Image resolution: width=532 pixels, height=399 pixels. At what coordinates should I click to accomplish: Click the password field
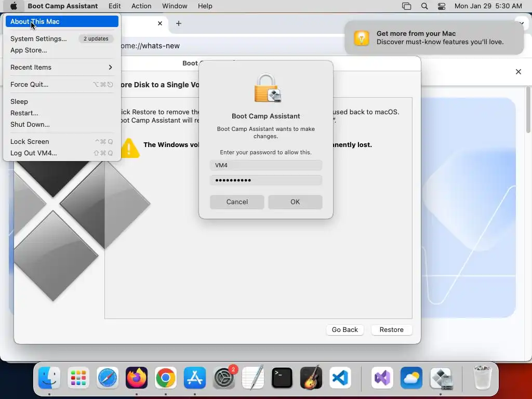[265, 180]
